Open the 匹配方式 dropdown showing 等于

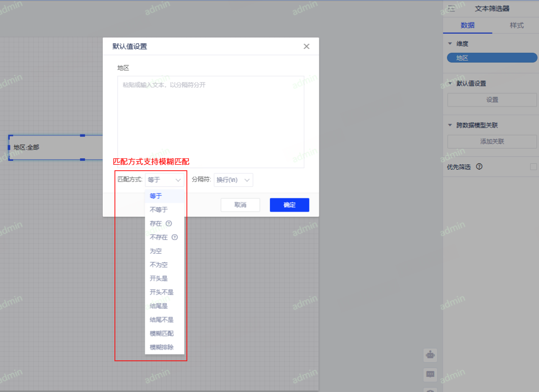tap(165, 180)
